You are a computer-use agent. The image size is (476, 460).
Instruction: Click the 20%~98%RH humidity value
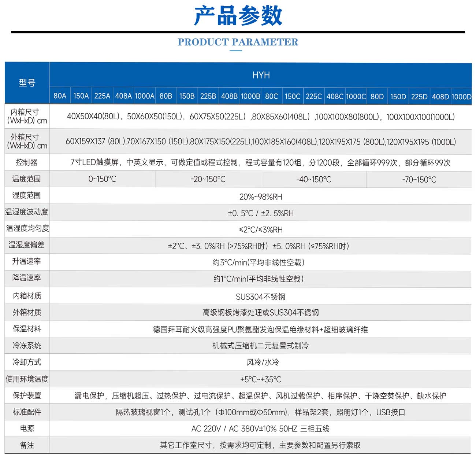click(x=261, y=197)
